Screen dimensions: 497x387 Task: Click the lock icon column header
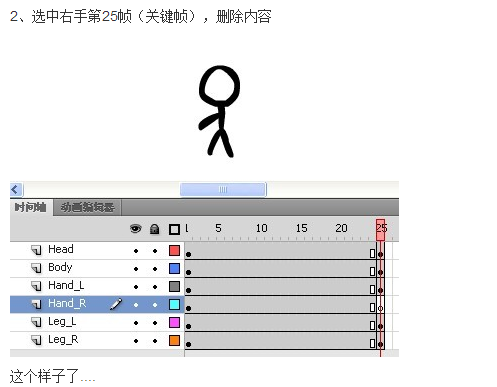click(x=154, y=229)
